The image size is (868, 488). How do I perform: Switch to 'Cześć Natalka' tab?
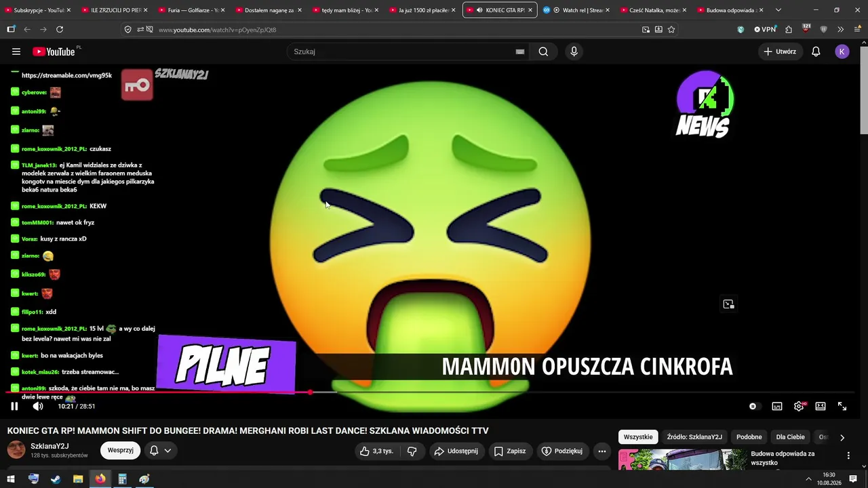click(x=654, y=10)
